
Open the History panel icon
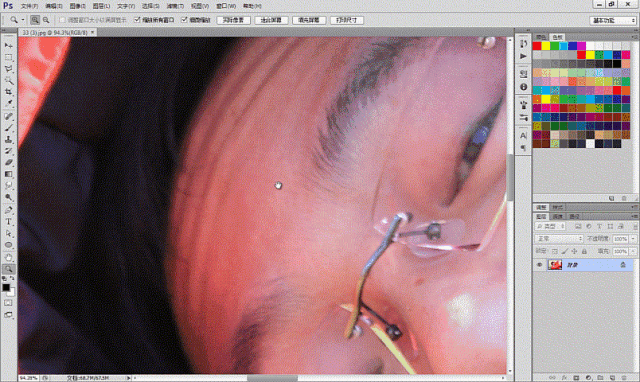523,44
